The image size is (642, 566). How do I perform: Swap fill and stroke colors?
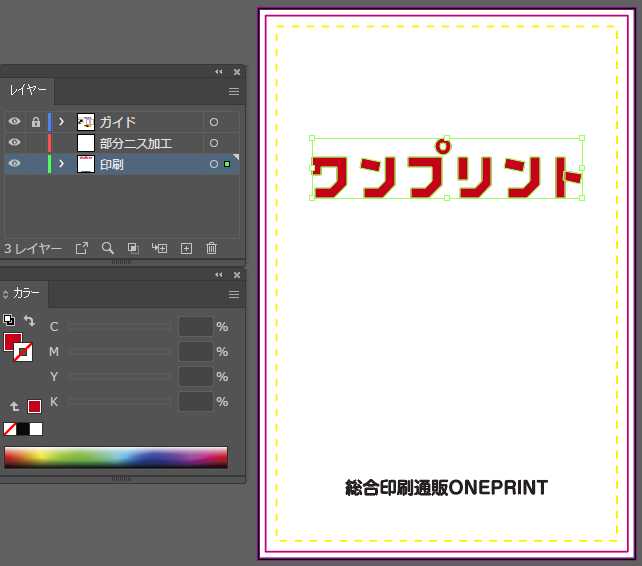[x=29, y=321]
